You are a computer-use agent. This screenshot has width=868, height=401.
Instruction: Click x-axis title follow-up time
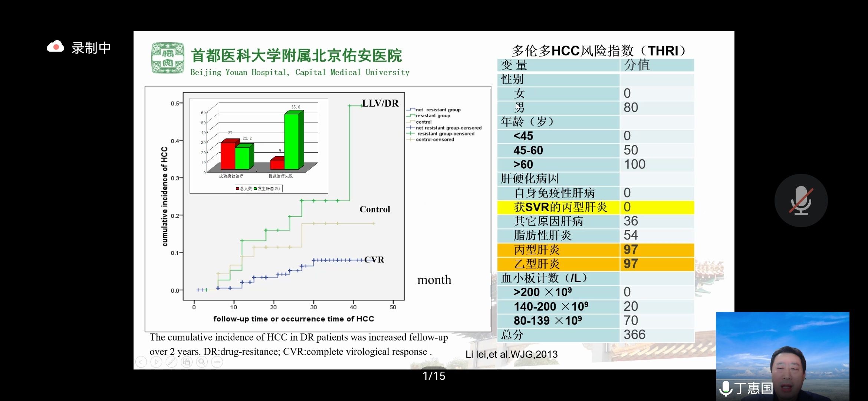point(293,319)
